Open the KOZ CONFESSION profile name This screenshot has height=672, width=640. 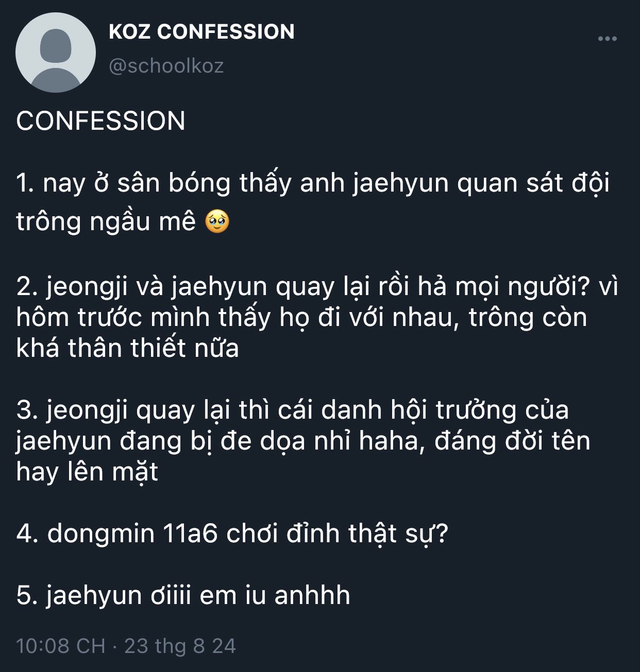click(201, 31)
